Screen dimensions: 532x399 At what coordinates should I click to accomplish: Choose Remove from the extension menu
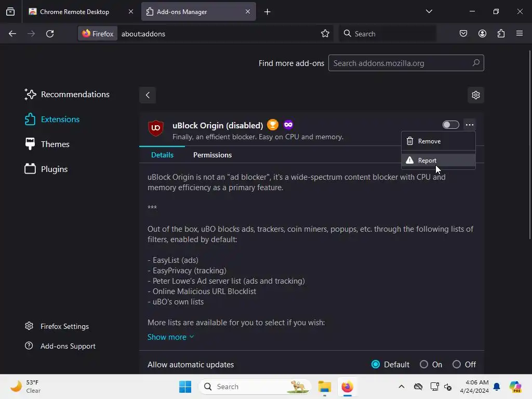click(x=438, y=141)
